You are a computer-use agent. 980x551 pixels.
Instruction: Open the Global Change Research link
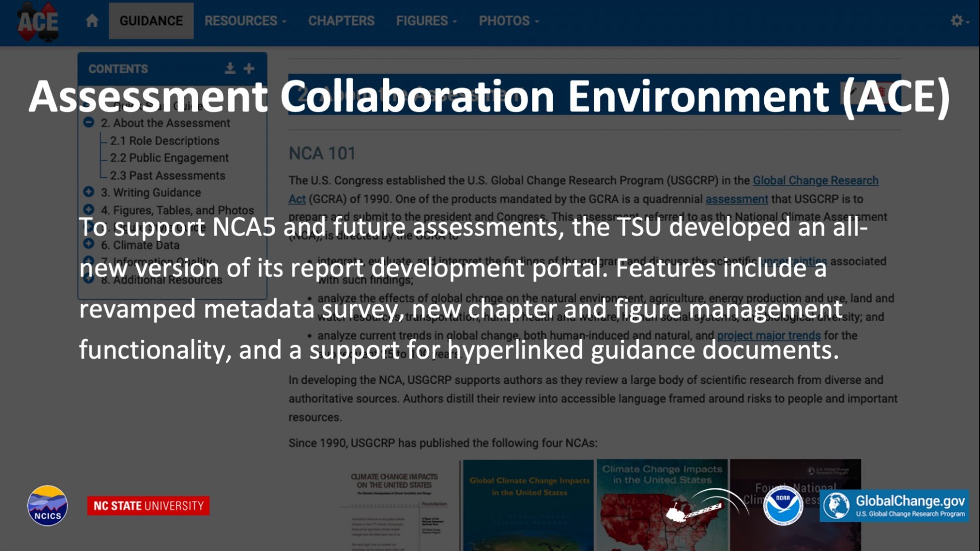tap(816, 180)
